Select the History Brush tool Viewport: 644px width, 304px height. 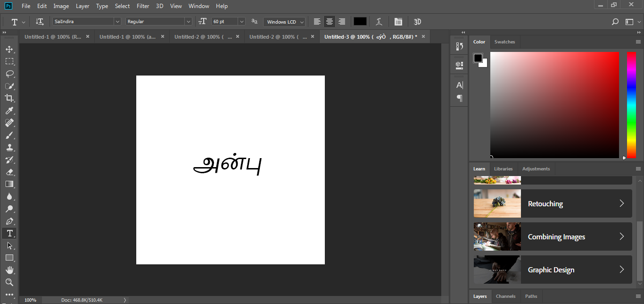9,160
